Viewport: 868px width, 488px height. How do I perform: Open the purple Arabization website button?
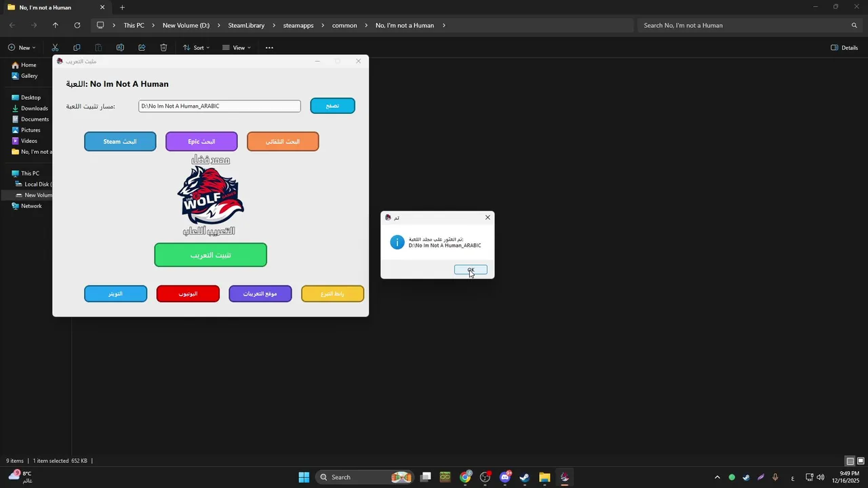(260, 293)
